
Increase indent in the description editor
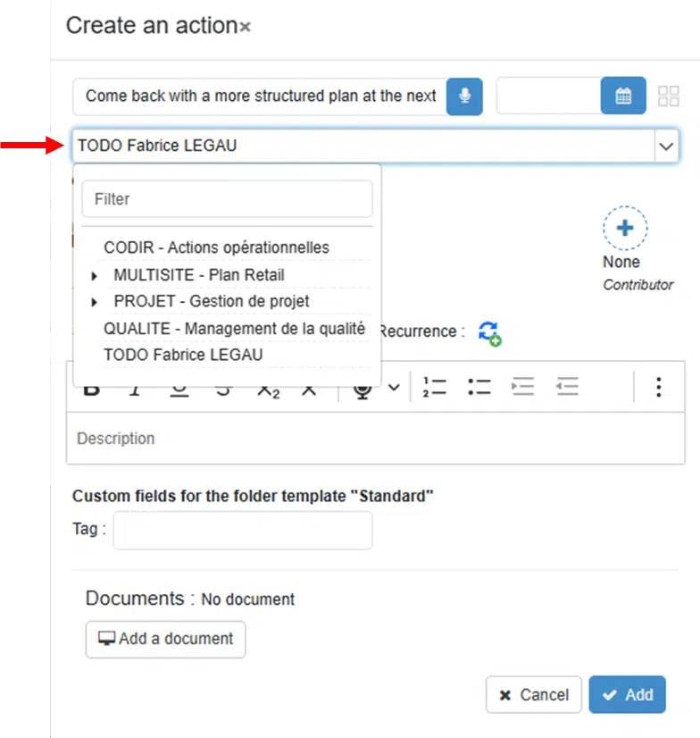click(x=523, y=387)
